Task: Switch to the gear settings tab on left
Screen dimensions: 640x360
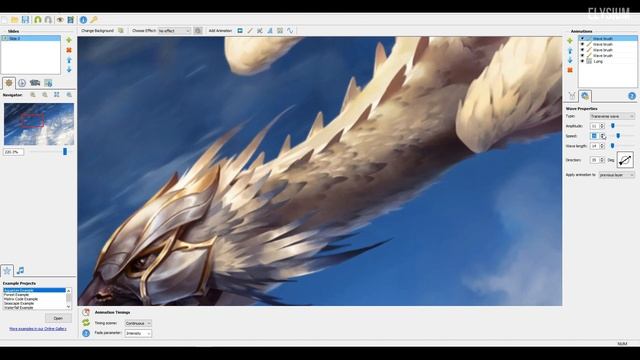Action: [9, 83]
